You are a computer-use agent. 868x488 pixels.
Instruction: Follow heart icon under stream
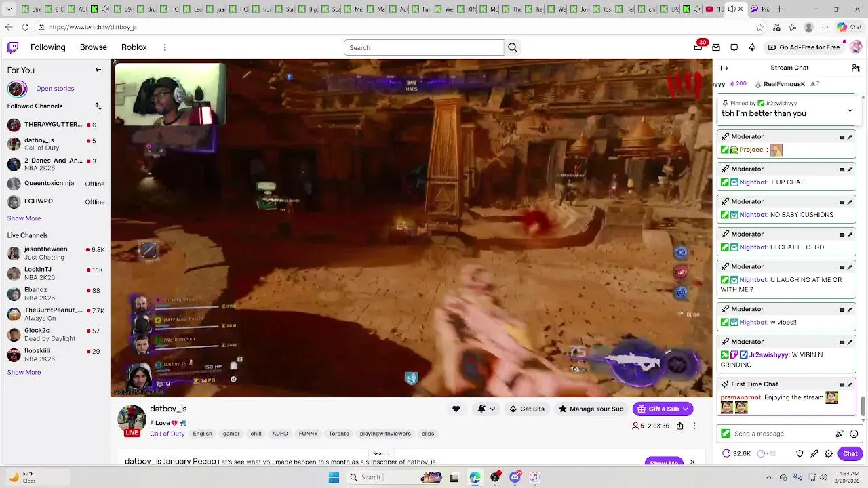click(456, 409)
